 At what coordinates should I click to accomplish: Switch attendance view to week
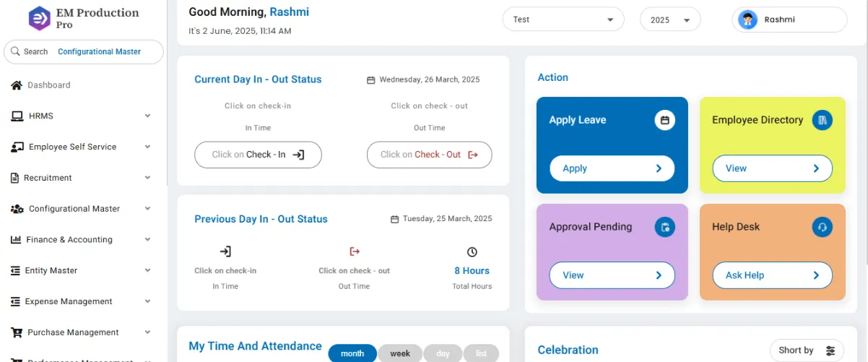pyautogui.click(x=400, y=353)
